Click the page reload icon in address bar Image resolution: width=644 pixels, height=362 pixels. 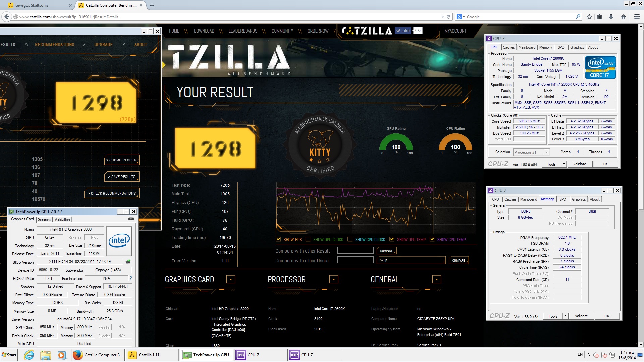[x=448, y=17]
